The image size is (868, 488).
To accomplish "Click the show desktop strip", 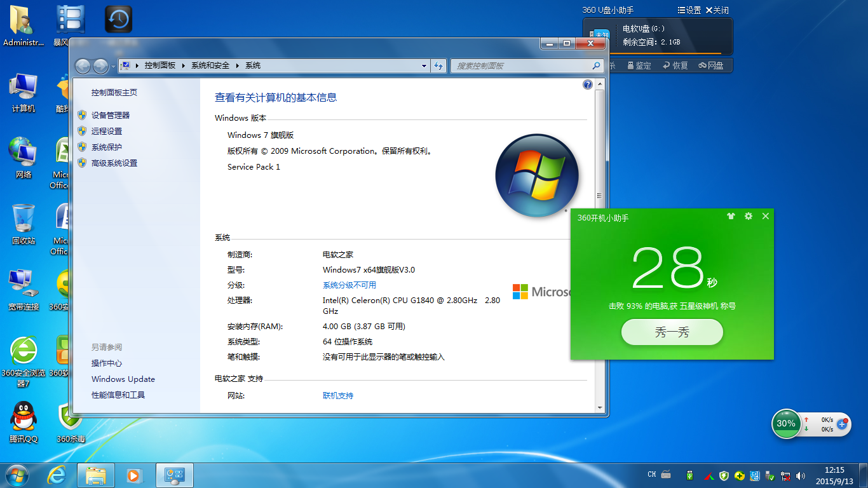I will coord(864,475).
